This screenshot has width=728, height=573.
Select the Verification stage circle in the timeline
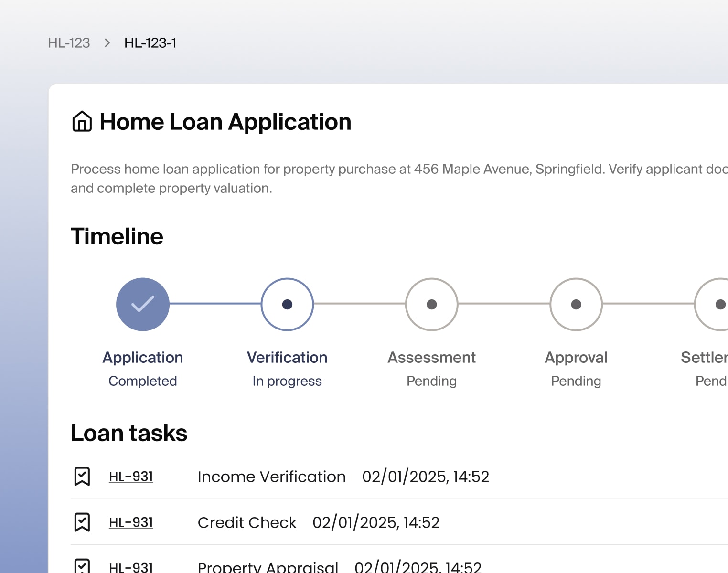tap(287, 304)
